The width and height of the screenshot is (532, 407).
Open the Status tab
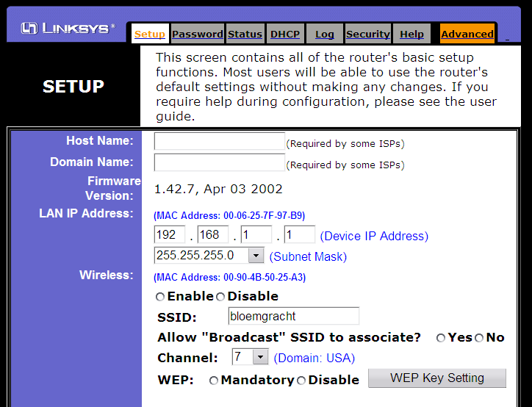point(245,34)
